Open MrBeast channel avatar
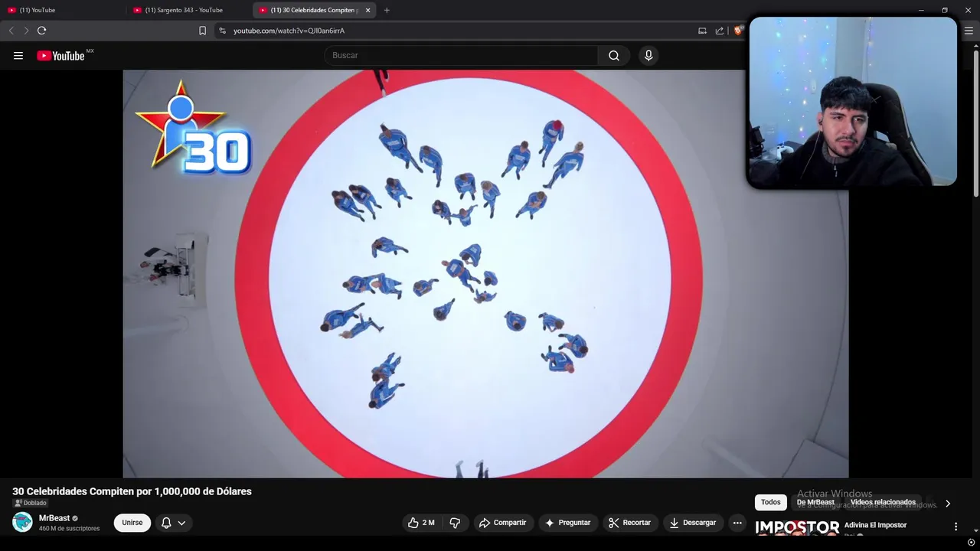The image size is (980, 551). pyautogui.click(x=22, y=522)
